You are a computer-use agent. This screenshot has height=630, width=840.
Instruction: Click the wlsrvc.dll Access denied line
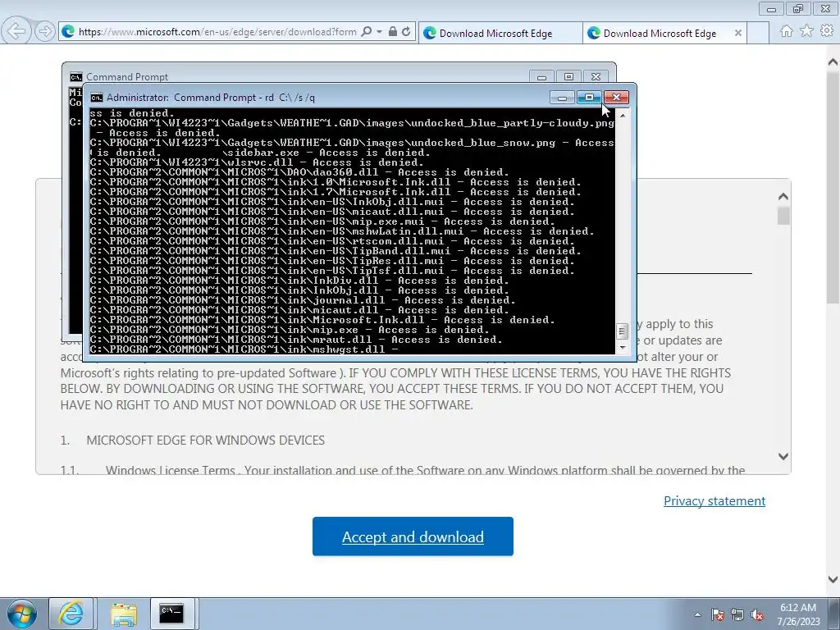tap(257, 162)
